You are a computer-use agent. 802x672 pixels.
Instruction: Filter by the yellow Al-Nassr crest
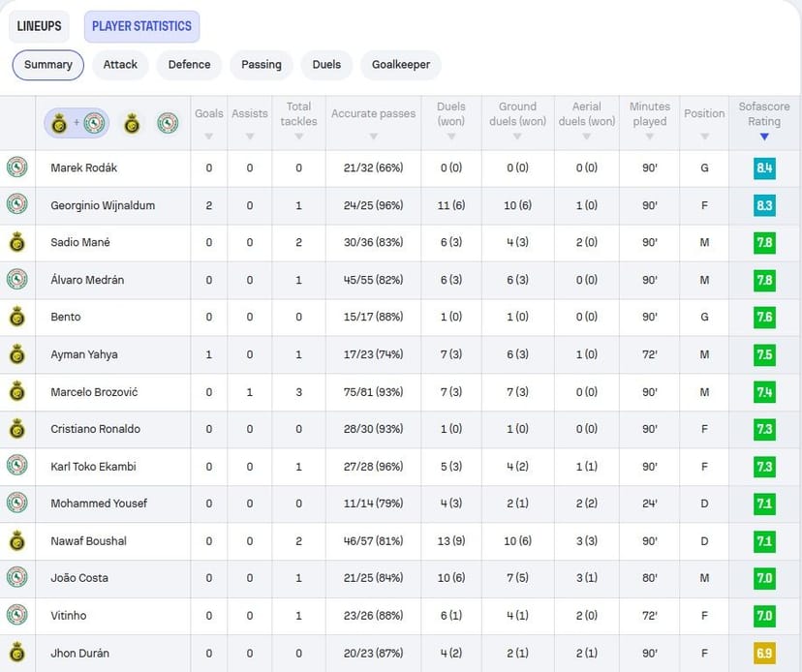[132, 123]
